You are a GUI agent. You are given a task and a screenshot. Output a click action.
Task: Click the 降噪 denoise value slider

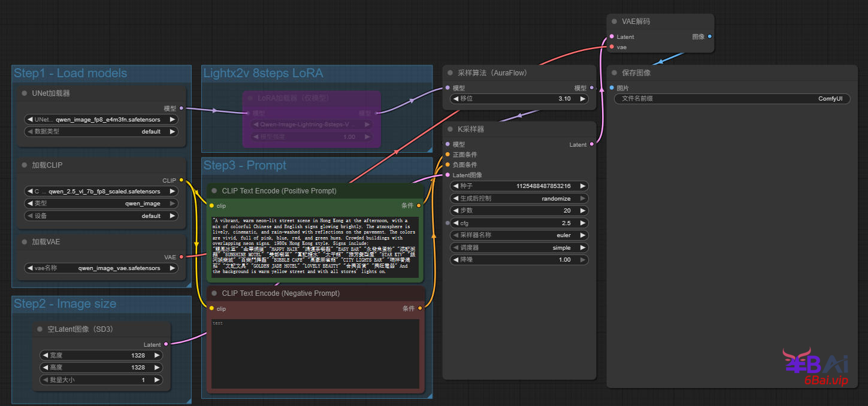click(519, 260)
